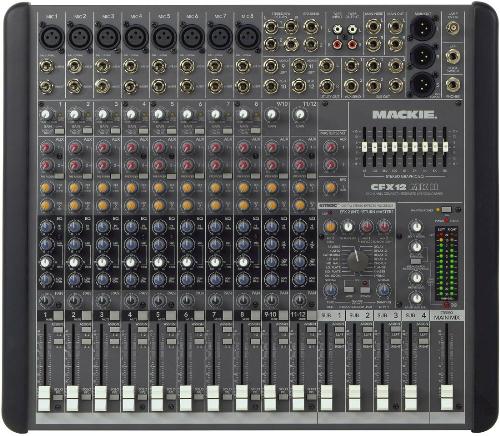This screenshot has width=500, height=436.
Task: Click the channel 3 fader cap
Action: [101, 398]
